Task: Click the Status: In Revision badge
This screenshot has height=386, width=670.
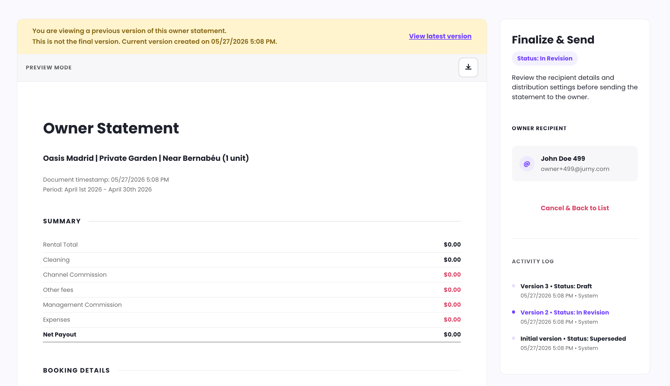Action: point(544,59)
